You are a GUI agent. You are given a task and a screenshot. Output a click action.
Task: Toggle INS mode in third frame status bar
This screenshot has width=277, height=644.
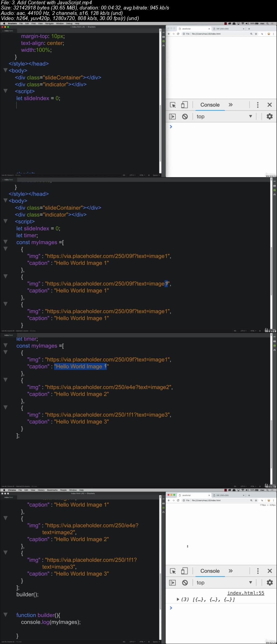pos(235,486)
